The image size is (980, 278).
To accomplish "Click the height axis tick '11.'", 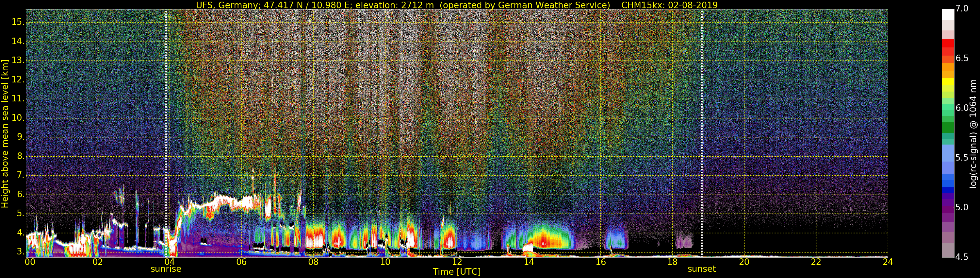I will 18,99.
